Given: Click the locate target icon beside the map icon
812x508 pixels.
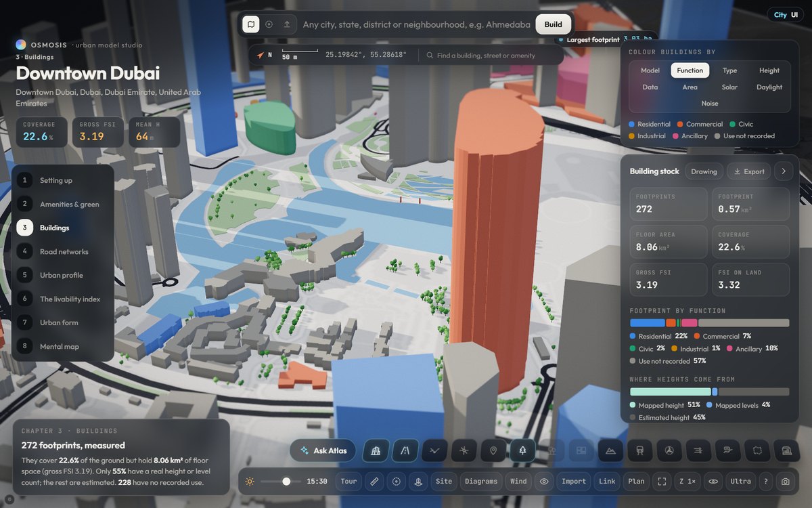Looking at the screenshot, I should (269, 24).
